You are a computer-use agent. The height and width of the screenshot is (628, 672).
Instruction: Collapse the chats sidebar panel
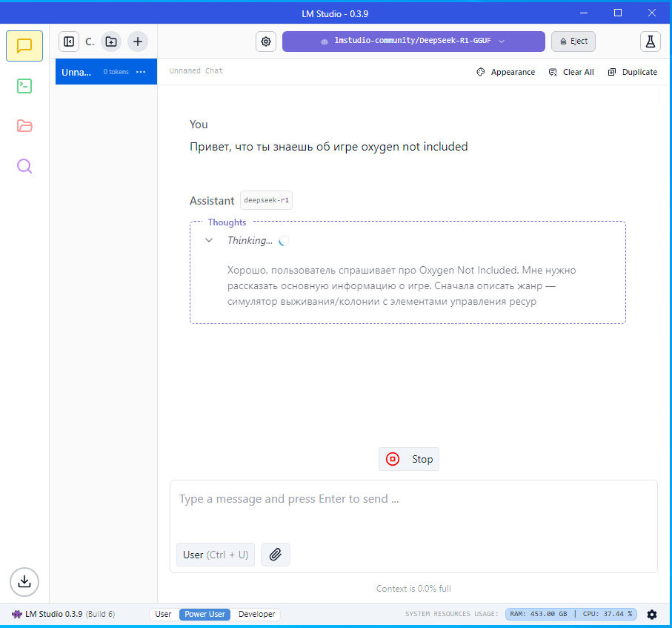click(x=69, y=42)
